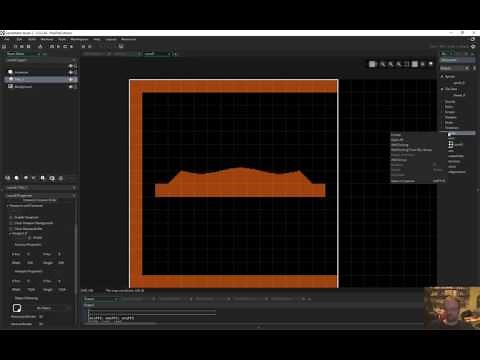Viewport: 480px width, 360px height.
Task: Click Create New Tile Layer icon
Action: [25, 178]
